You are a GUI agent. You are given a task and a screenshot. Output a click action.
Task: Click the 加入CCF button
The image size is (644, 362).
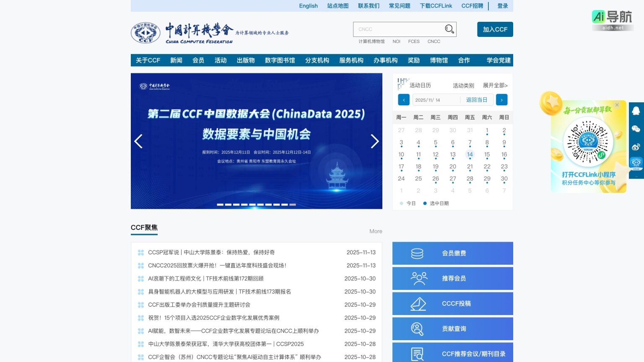point(495,29)
